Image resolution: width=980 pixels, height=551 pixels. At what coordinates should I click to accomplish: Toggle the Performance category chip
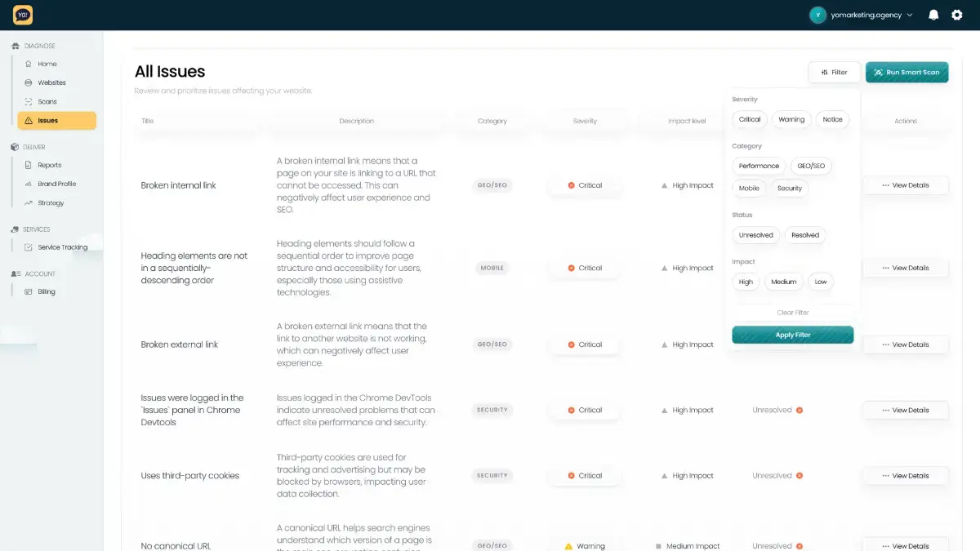[x=759, y=166]
